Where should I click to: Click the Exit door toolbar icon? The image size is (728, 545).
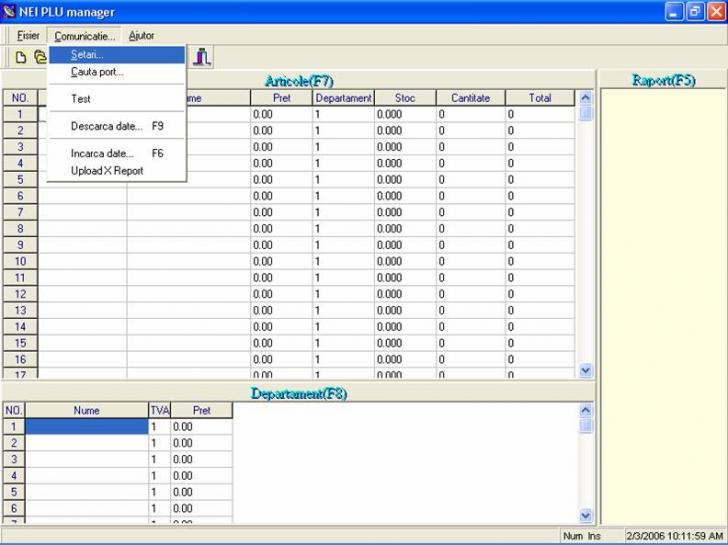click(202, 57)
